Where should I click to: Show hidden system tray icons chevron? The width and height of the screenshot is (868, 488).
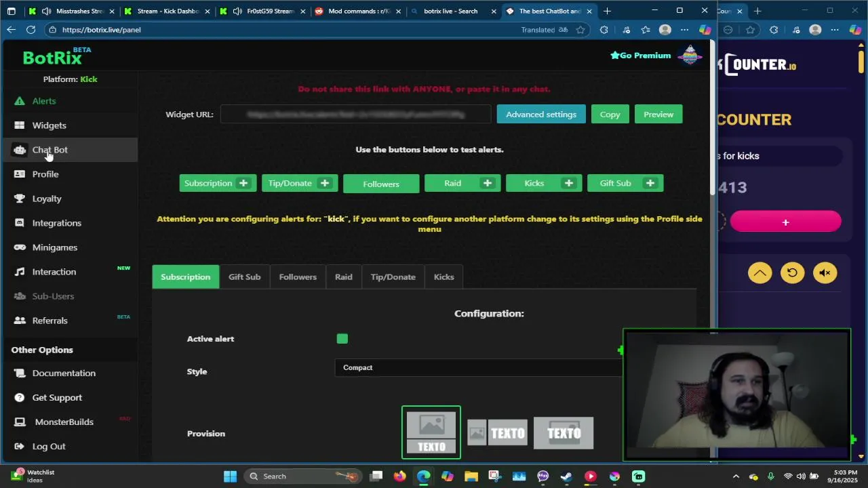coord(736,476)
